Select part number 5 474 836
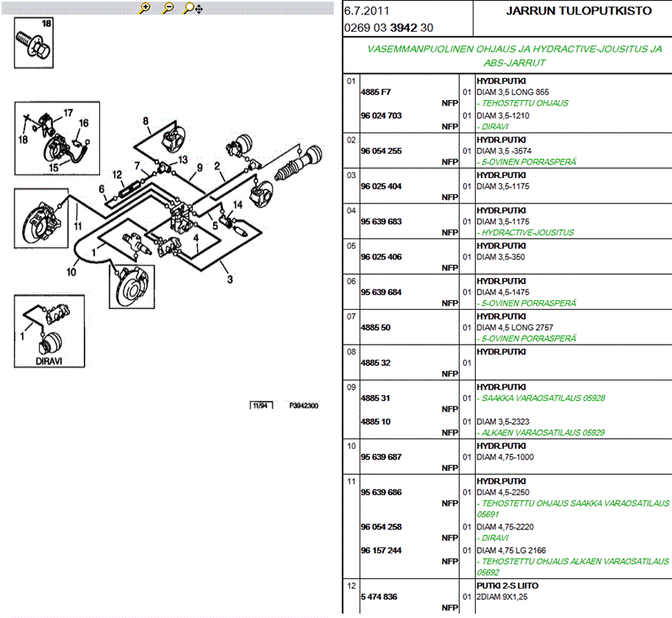Viewport: 672px width, 618px height. pyautogui.click(x=379, y=597)
